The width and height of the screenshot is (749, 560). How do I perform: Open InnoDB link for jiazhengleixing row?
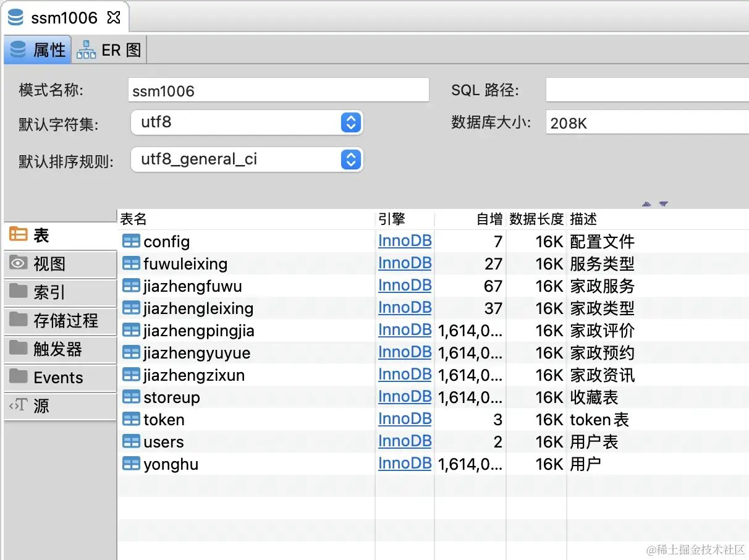pyautogui.click(x=405, y=308)
